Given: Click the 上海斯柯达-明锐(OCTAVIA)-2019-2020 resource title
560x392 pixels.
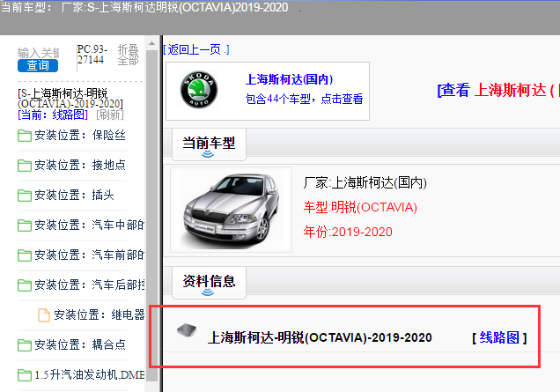Looking at the screenshot, I should point(320,337).
